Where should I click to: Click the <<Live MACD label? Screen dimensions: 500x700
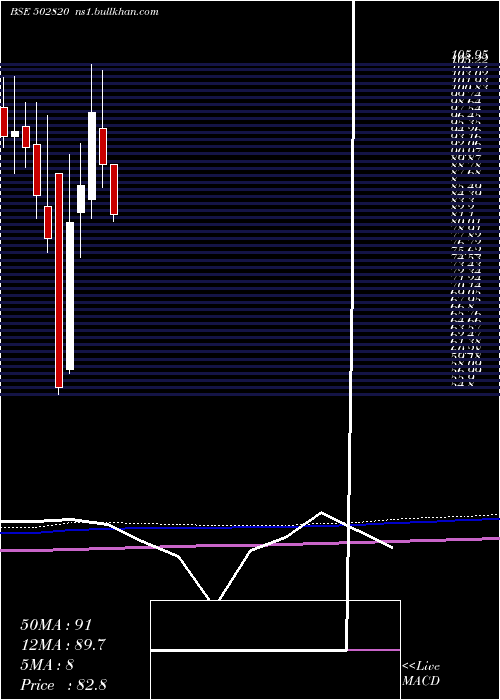coord(421,674)
